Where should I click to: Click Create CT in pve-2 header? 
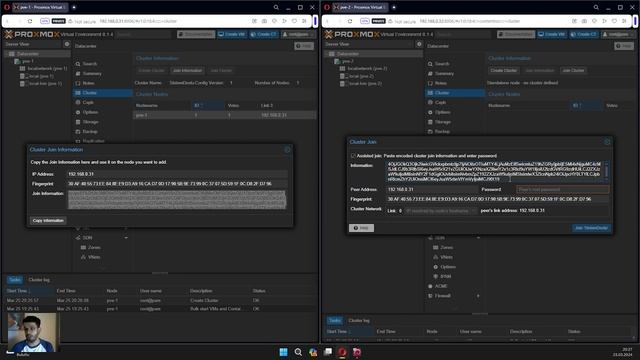coord(583,34)
